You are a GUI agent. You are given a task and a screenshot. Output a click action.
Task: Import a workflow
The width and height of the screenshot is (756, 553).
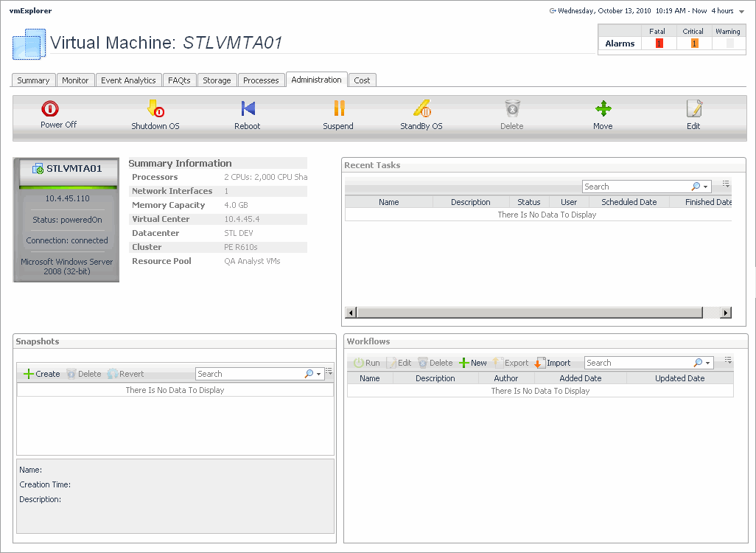(553, 363)
